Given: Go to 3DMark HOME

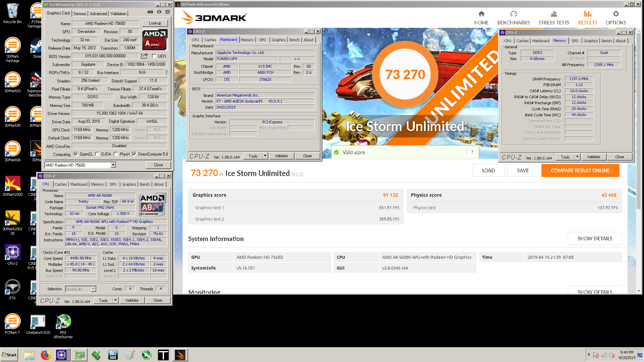Looking at the screenshot, I should pyautogui.click(x=481, y=18).
